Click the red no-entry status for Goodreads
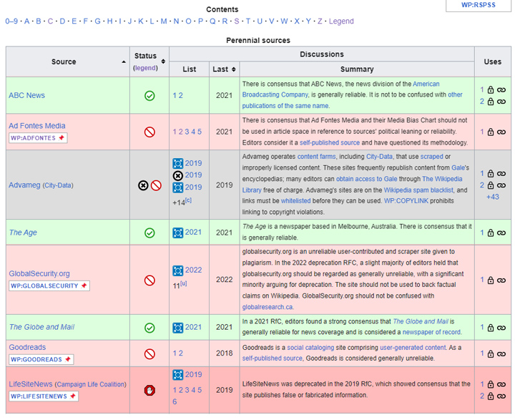Screen dimensions: 515x420 pos(149,354)
